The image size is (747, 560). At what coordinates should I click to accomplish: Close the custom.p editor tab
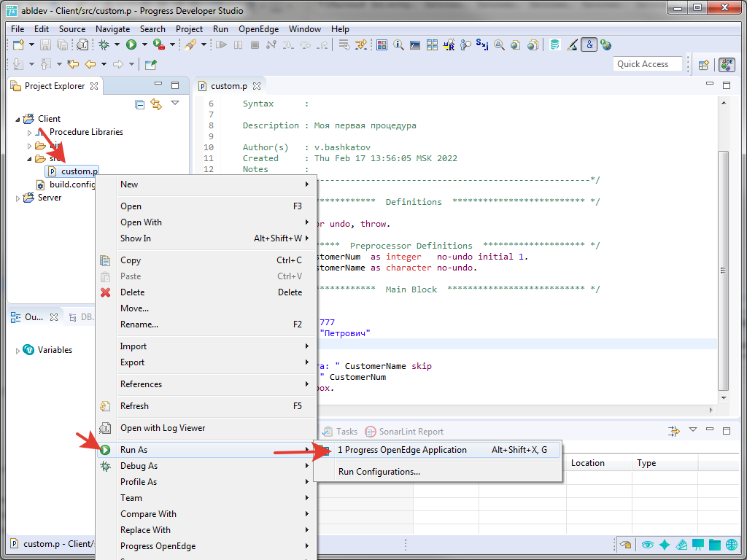click(257, 86)
